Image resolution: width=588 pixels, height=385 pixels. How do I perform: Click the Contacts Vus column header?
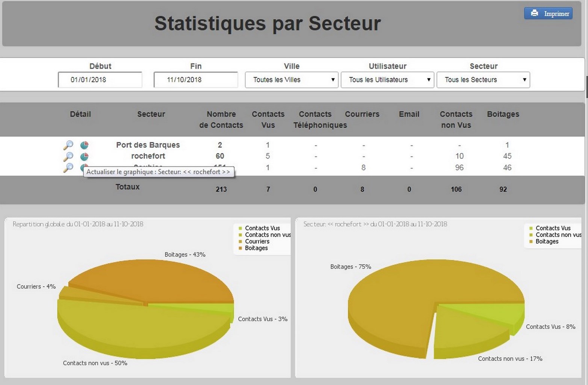[268, 120]
